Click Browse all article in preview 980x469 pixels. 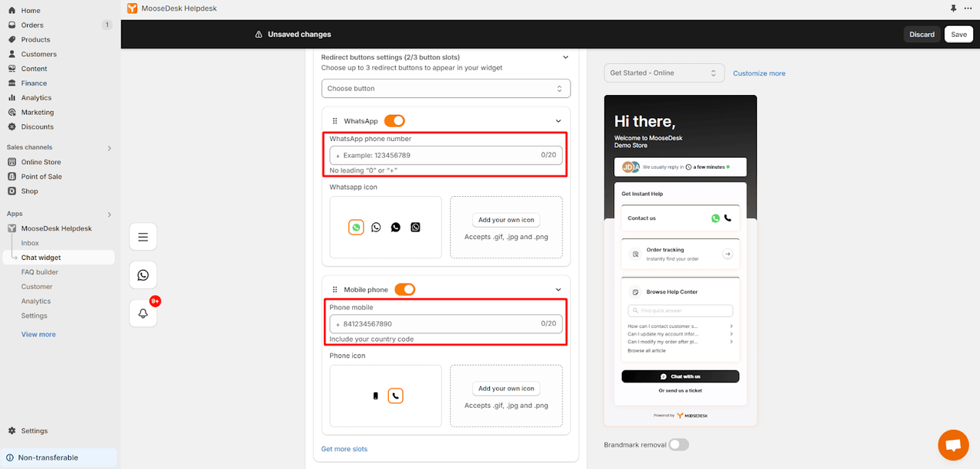pos(646,351)
